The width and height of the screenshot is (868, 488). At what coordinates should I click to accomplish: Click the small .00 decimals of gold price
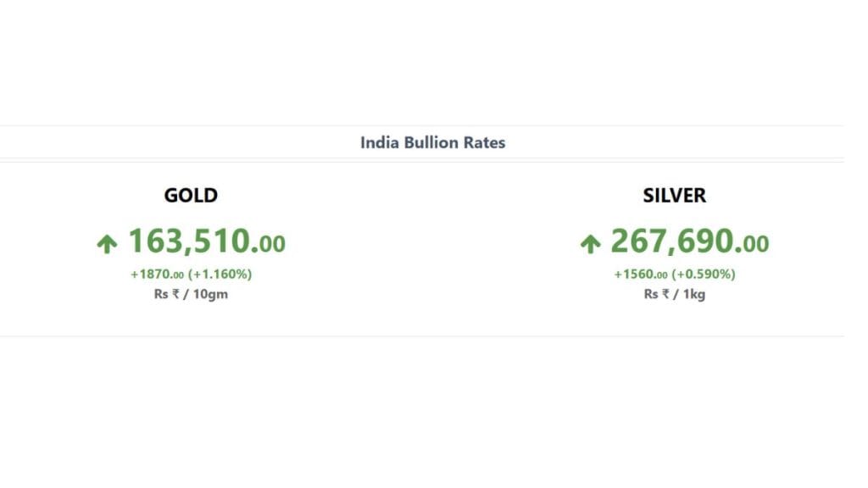pyautogui.click(x=271, y=245)
